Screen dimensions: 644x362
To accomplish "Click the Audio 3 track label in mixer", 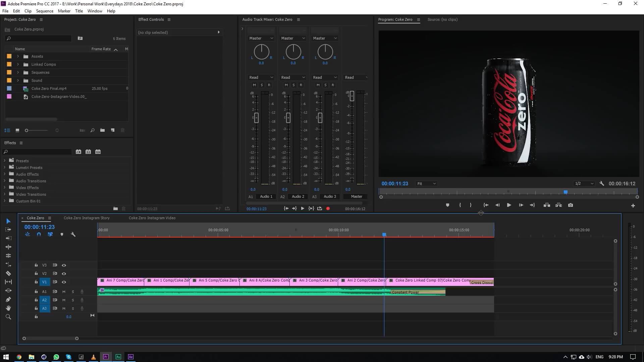I will coord(330,196).
